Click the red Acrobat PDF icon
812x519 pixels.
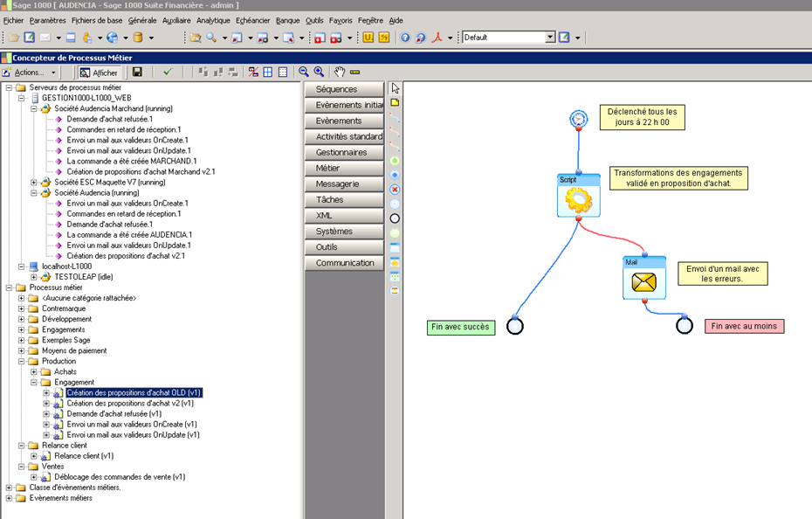pyautogui.click(x=437, y=38)
